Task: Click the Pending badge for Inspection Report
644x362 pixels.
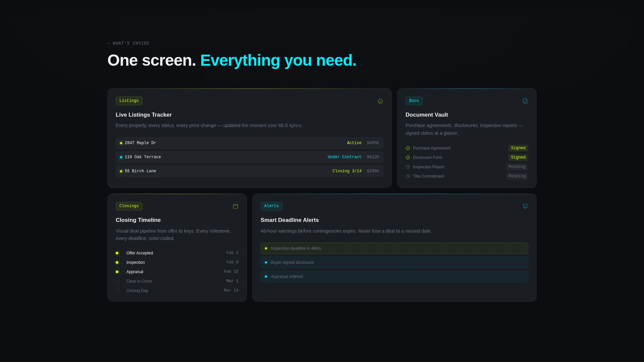Action: 517,167
